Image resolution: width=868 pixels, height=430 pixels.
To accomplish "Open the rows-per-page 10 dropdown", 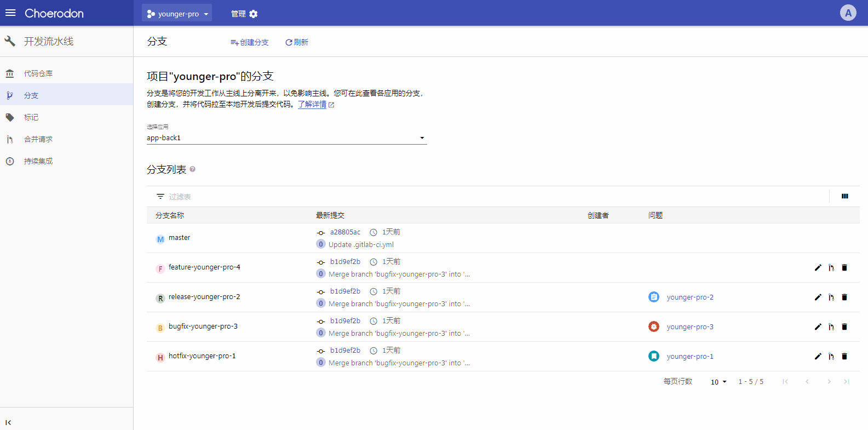I will click(x=718, y=382).
